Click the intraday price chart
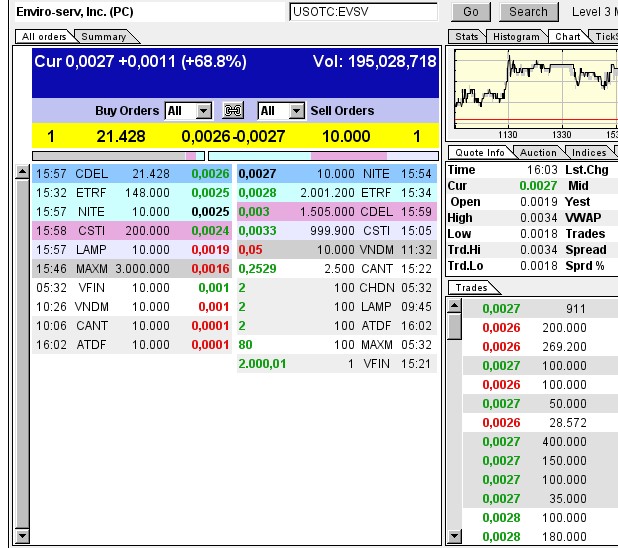Screen dimensions: 618x548 coord(536,89)
